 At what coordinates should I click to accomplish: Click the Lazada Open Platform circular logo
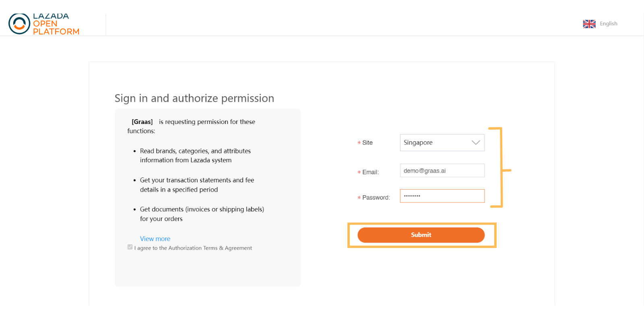pos(19,24)
